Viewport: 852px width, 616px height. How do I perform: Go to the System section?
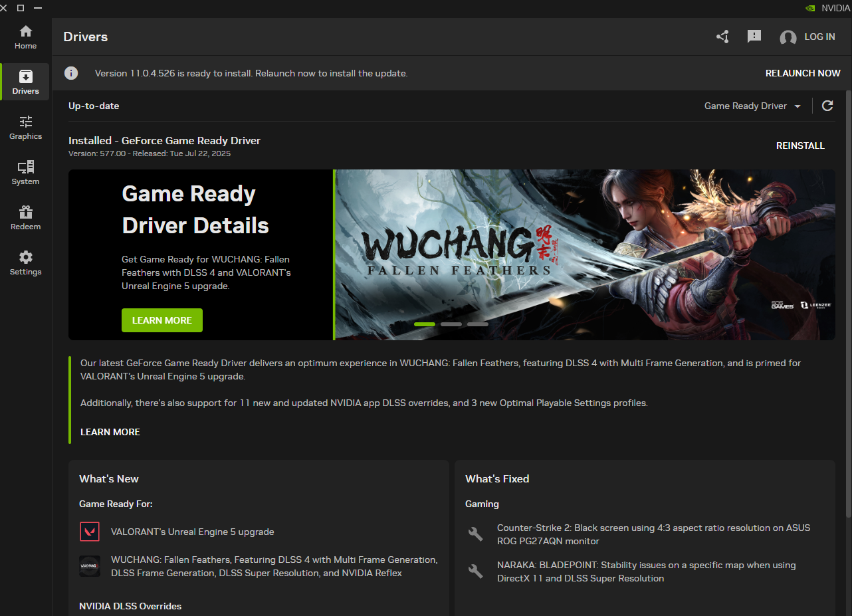[x=25, y=173]
